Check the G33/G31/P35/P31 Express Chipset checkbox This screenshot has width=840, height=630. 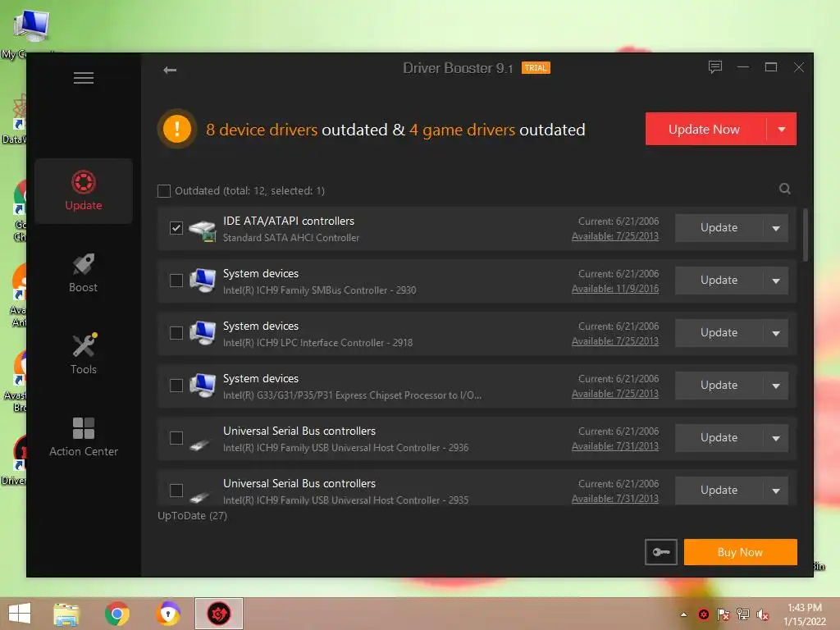click(x=176, y=386)
